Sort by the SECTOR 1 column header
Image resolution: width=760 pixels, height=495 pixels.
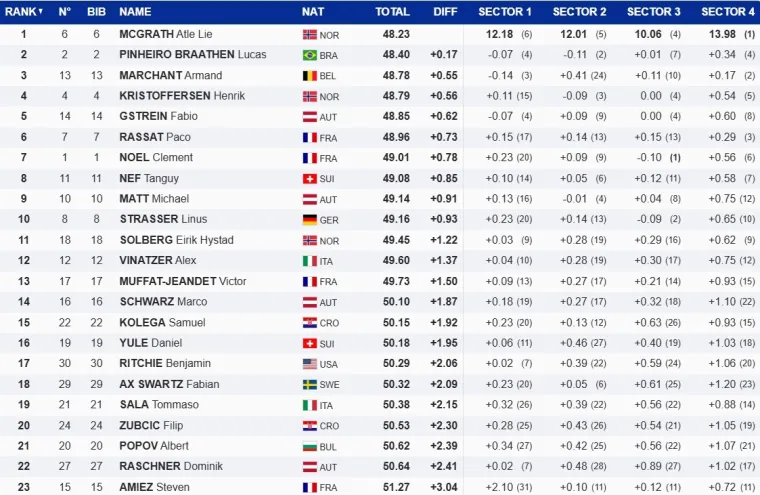(x=504, y=12)
